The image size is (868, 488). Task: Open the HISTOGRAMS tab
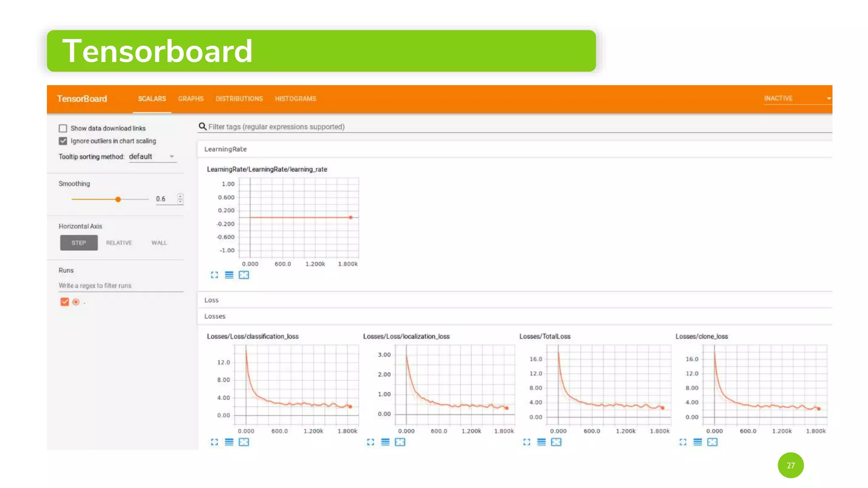point(295,99)
